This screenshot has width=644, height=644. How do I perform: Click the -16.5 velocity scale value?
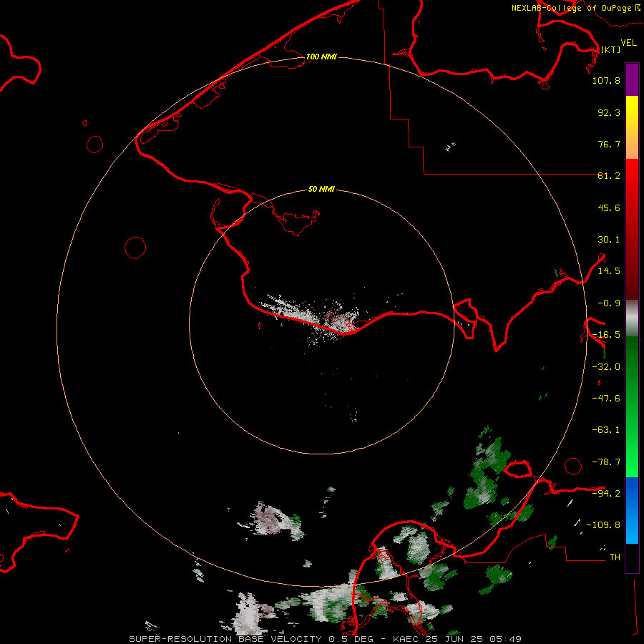pyautogui.click(x=606, y=335)
